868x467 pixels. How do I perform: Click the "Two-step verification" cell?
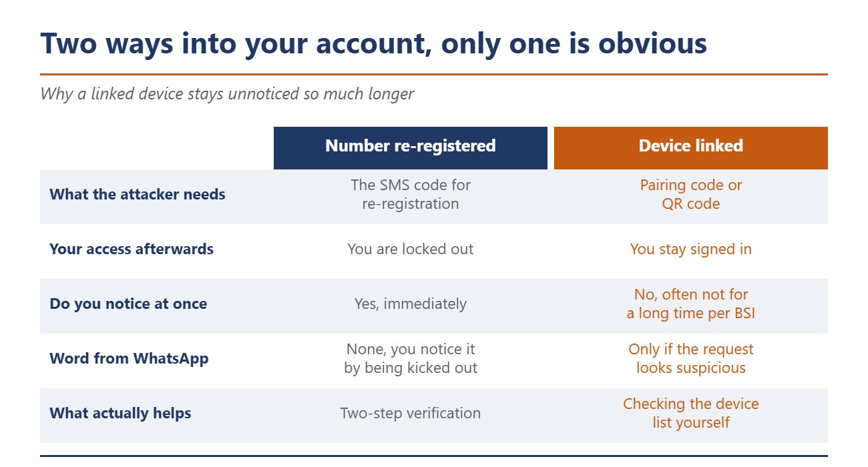click(411, 414)
